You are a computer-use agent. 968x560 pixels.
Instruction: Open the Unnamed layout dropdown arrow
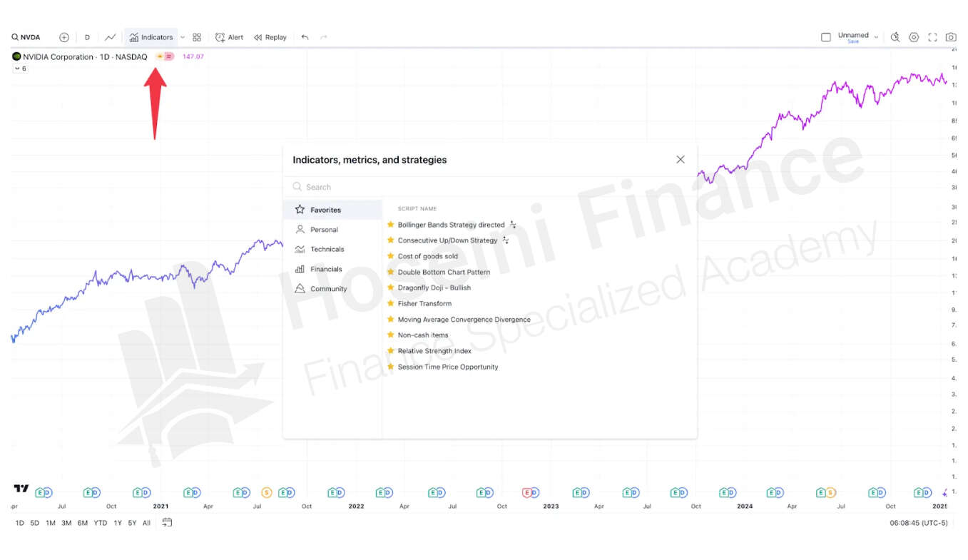tap(876, 37)
